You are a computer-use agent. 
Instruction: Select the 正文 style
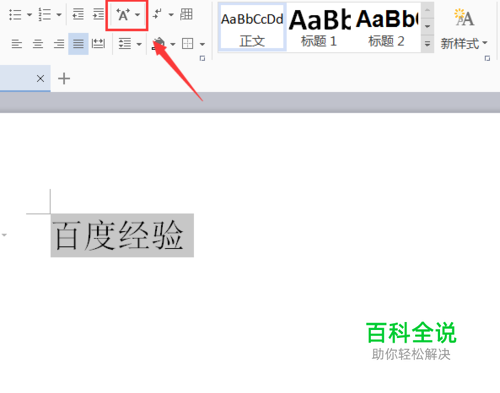click(252, 28)
